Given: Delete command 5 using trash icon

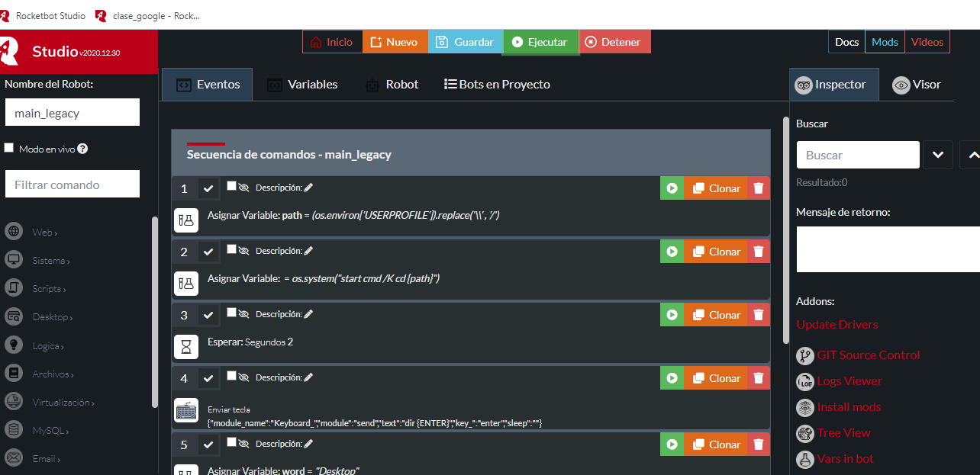Looking at the screenshot, I should pos(758,445).
